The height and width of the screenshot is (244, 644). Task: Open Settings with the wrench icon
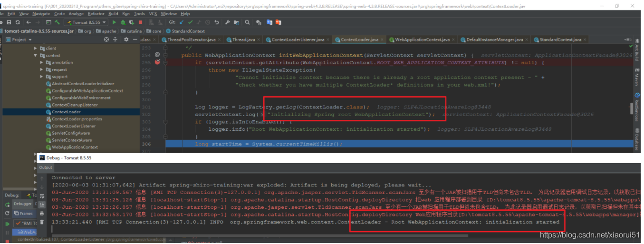[x=227, y=22]
